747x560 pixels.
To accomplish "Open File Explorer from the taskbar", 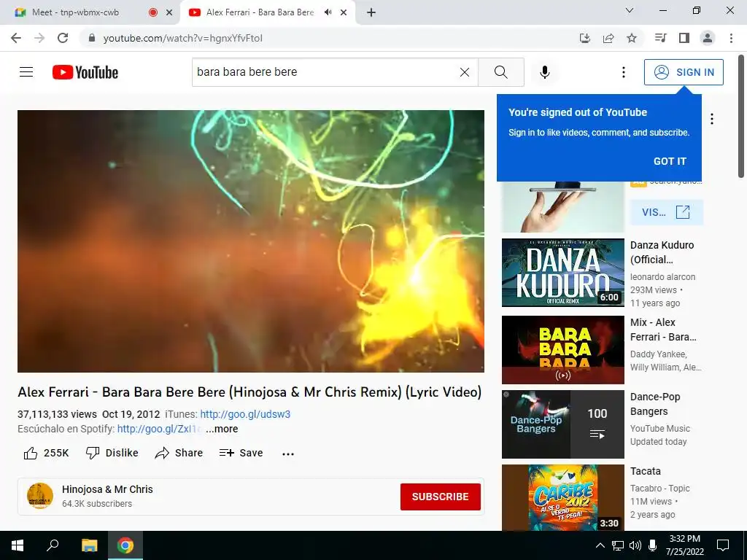I will 89,545.
